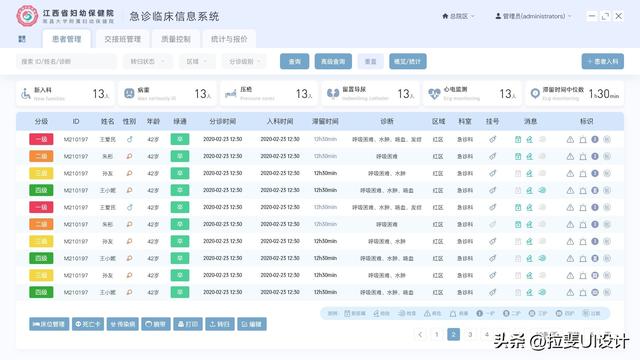The width and height of the screenshot is (640, 360).
Task: Click the 重置 reset button
Action: coord(370,62)
